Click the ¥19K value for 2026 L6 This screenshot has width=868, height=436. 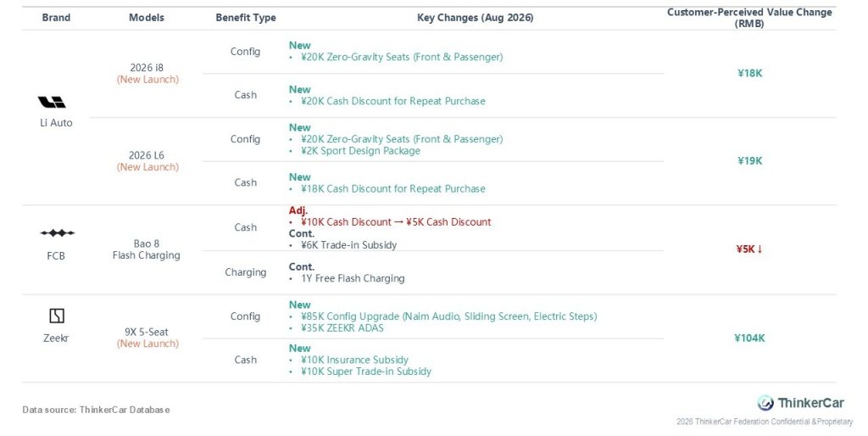click(750, 160)
